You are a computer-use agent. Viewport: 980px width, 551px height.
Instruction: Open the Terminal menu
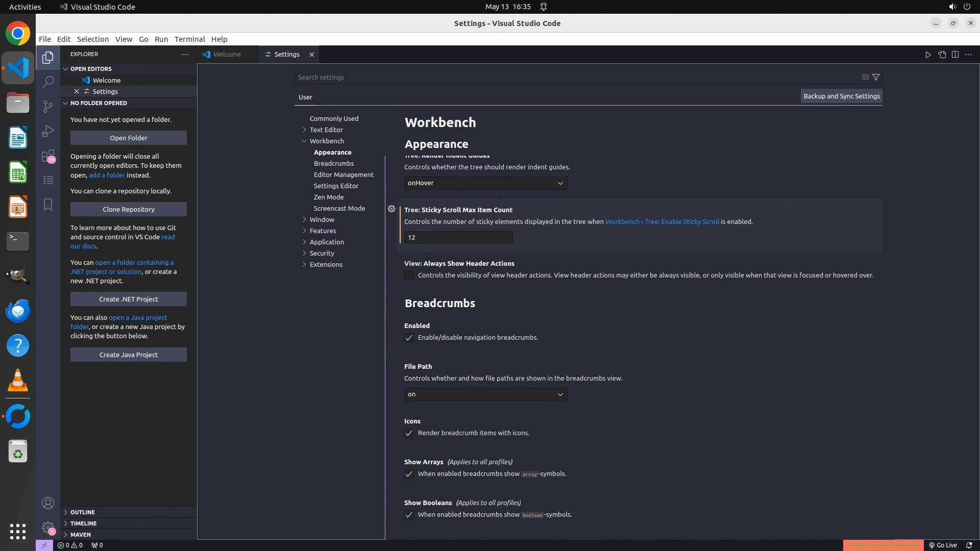coord(189,39)
